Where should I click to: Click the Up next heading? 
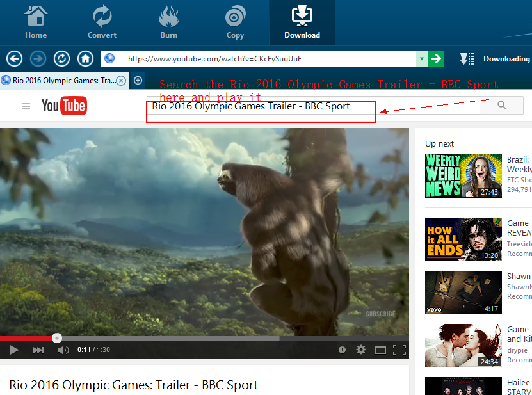coord(439,144)
